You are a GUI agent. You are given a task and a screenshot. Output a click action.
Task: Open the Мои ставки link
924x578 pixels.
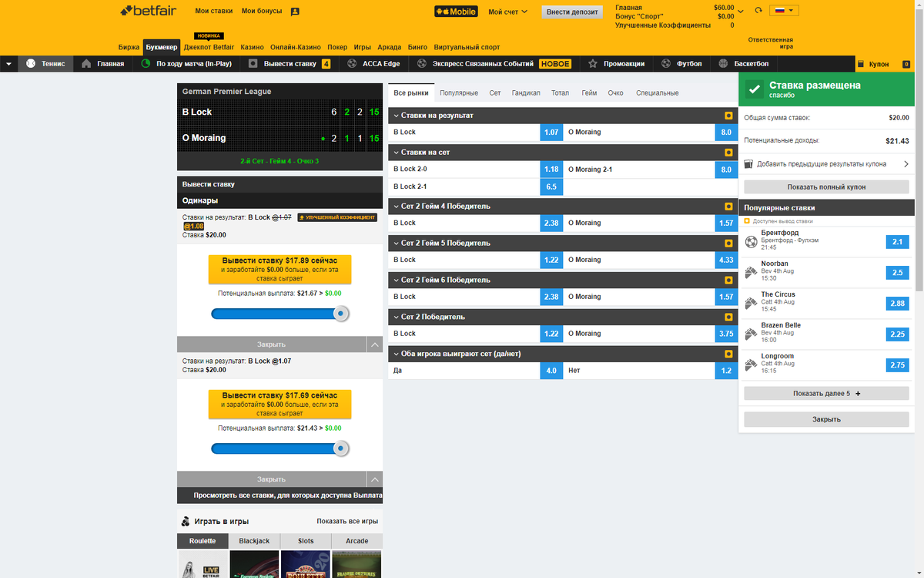[x=214, y=12]
